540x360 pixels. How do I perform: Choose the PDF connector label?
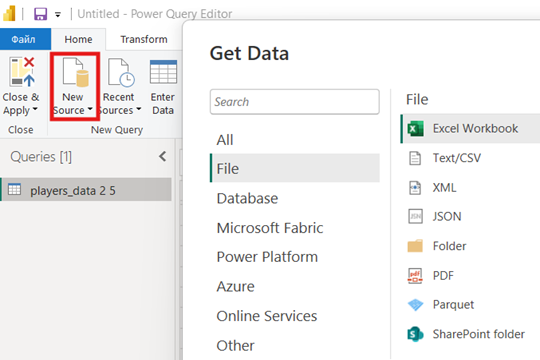[x=443, y=276]
